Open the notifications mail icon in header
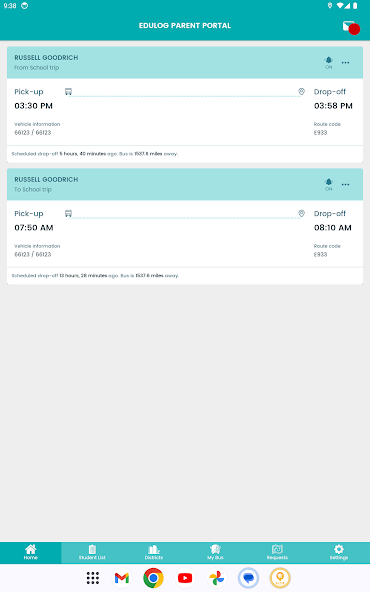Screen dimensions: 370x592 [x=351, y=28]
